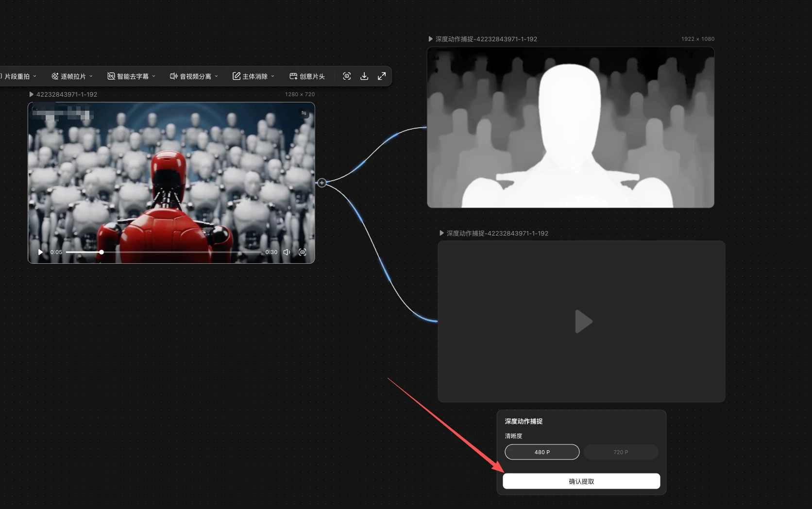Expand the 主体消除 dropdown chevron
This screenshot has width=812, height=509.
click(272, 76)
